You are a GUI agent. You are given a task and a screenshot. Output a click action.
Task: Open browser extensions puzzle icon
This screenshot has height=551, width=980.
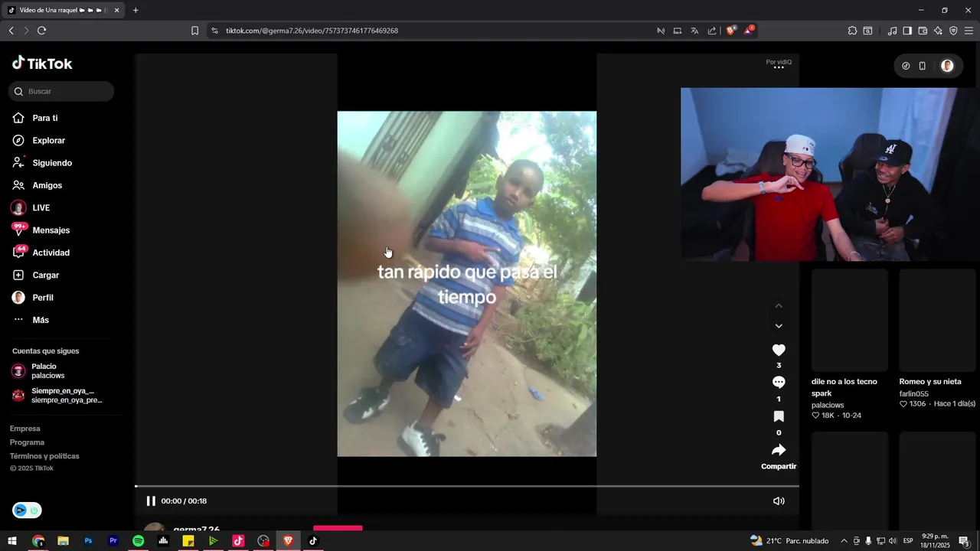coord(852,31)
